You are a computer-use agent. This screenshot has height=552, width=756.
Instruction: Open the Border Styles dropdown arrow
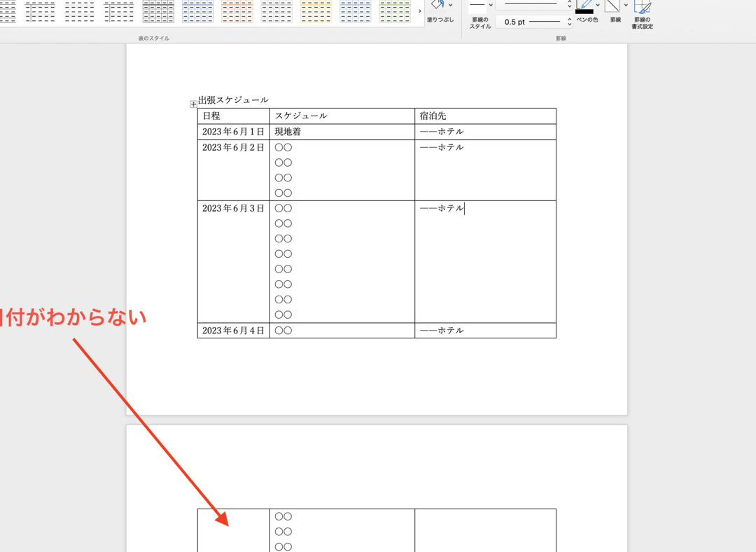tap(491, 6)
